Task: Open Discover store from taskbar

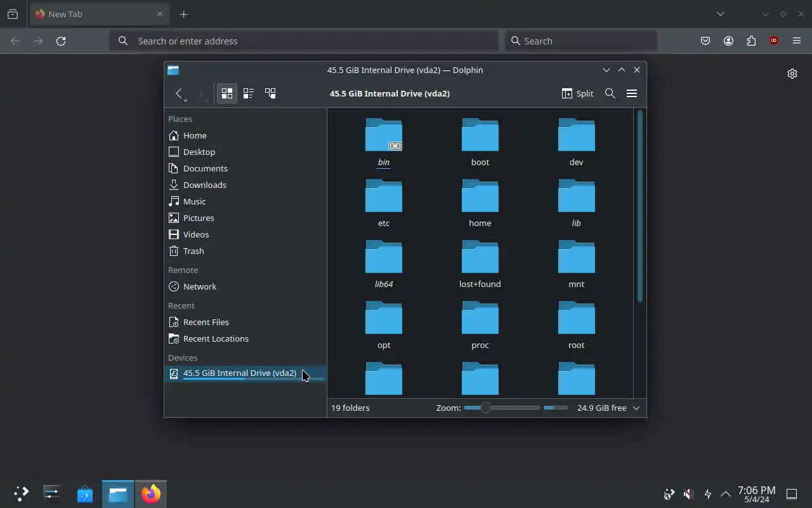Action: point(85,493)
